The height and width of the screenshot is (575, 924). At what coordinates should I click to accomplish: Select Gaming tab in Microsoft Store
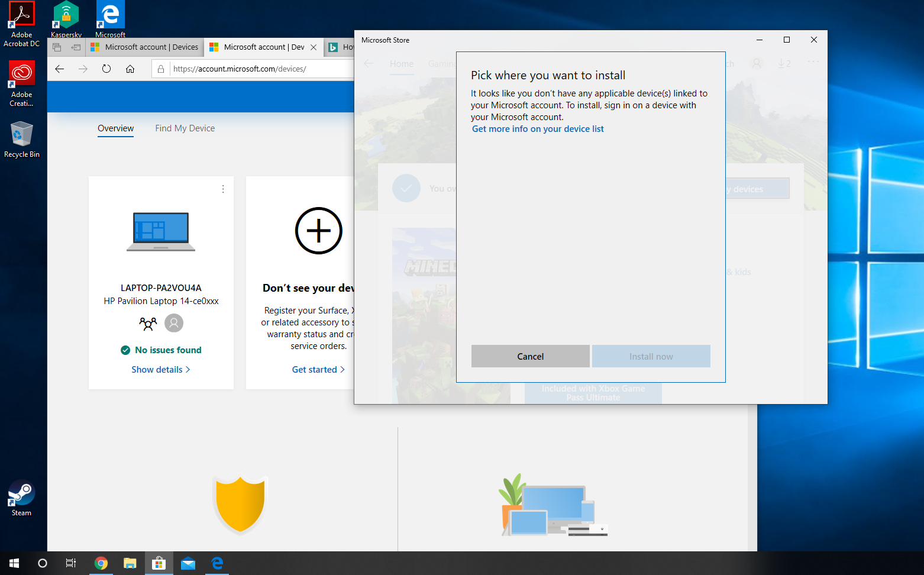[442, 63]
